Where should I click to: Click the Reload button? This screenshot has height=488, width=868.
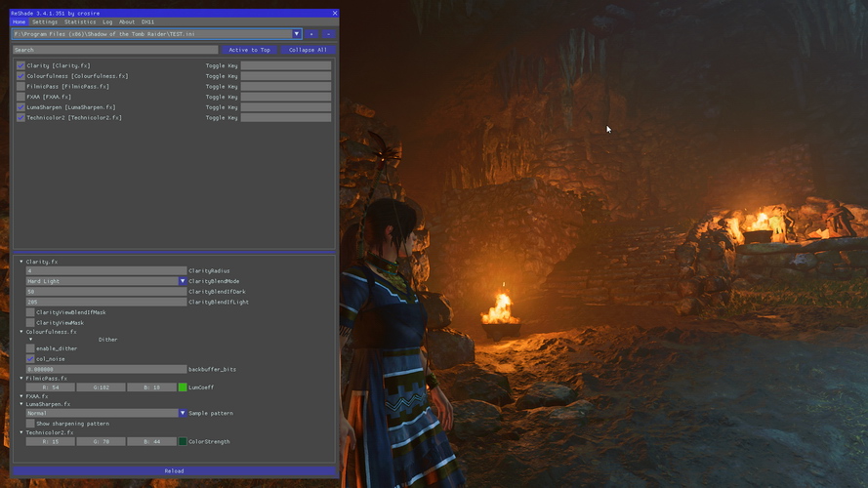[x=174, y=471]
